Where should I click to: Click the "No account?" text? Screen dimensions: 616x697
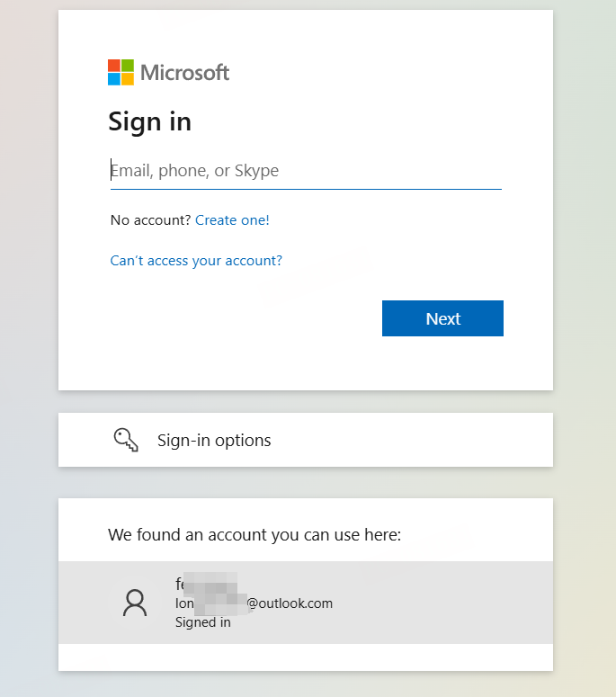click(x=150, y=219)
